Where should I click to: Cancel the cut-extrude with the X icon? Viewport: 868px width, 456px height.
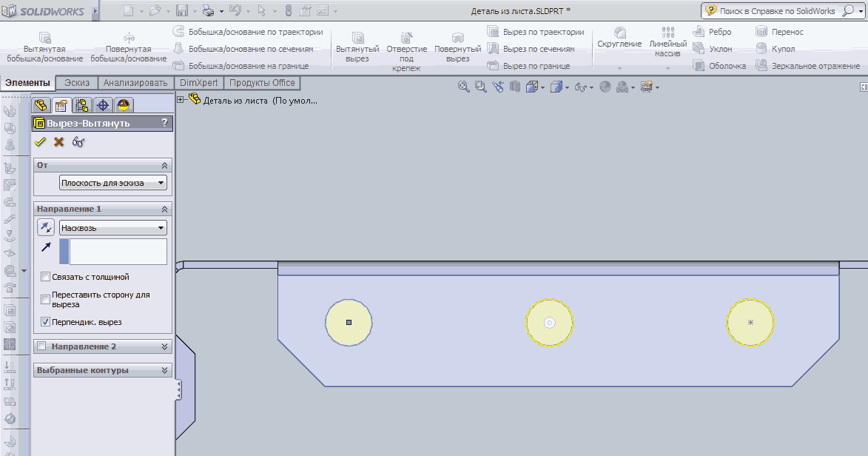point(58,142)
